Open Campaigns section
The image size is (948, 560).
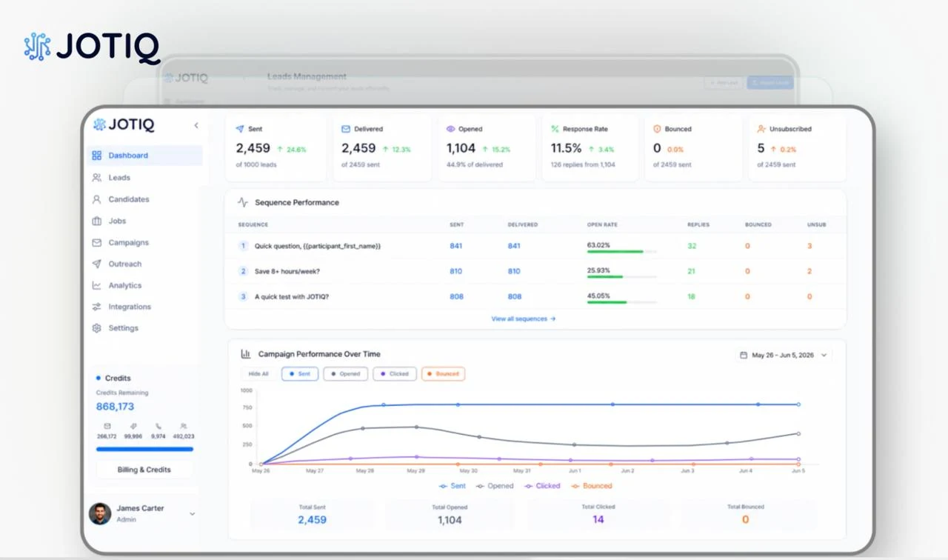[144, 242]
